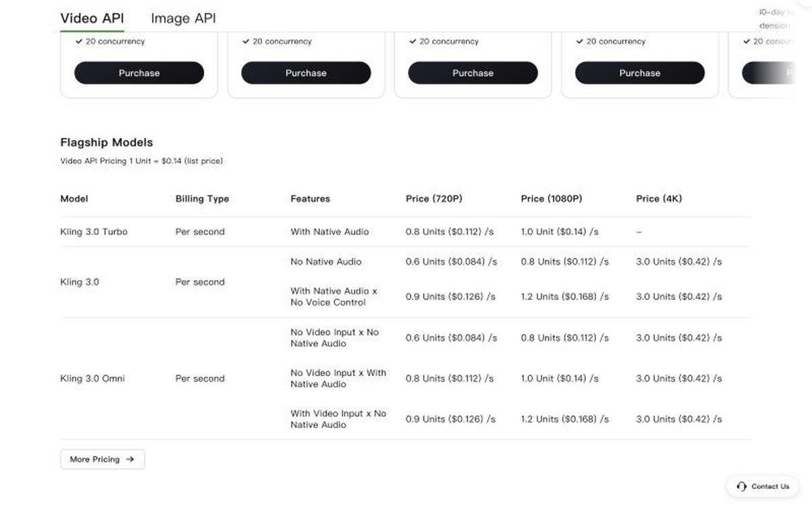
Task: Open the More Pricing link button
Action: (x=102, y=459)
